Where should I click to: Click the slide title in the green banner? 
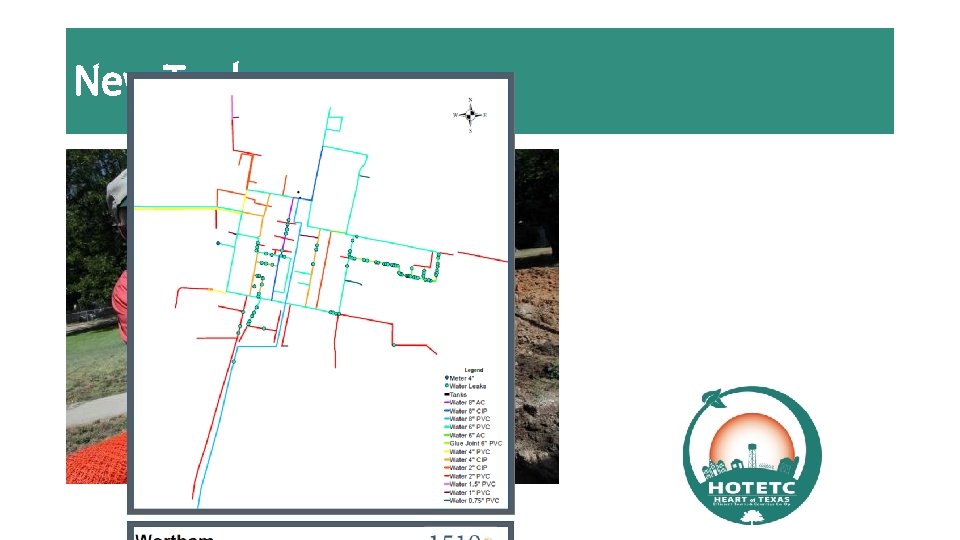pyautogui.click(x=156, y=80)
